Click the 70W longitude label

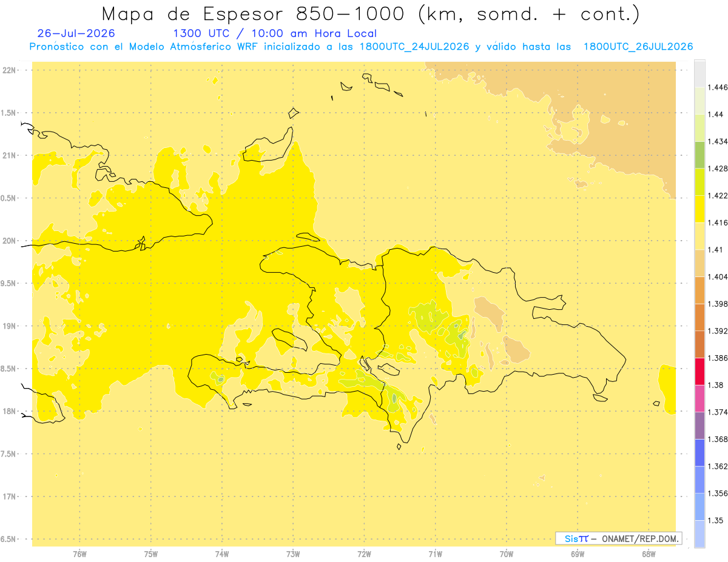click(x=507, y=554)
